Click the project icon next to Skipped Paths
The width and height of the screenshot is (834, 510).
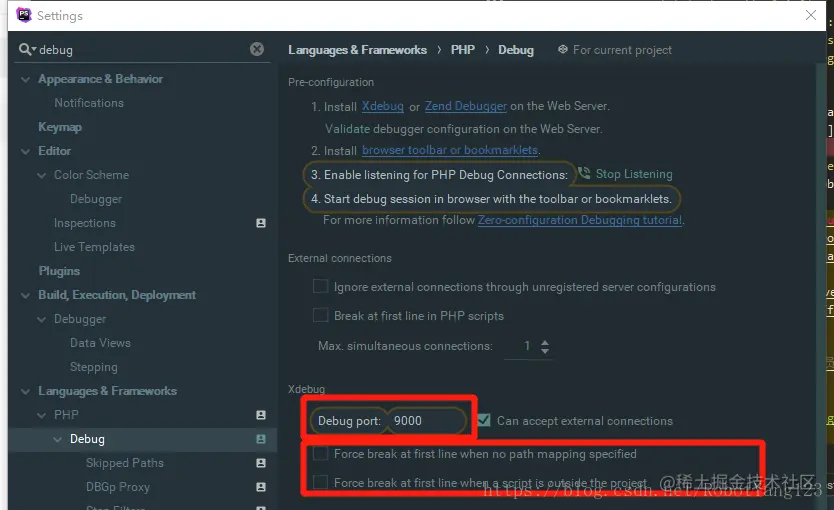261,463
